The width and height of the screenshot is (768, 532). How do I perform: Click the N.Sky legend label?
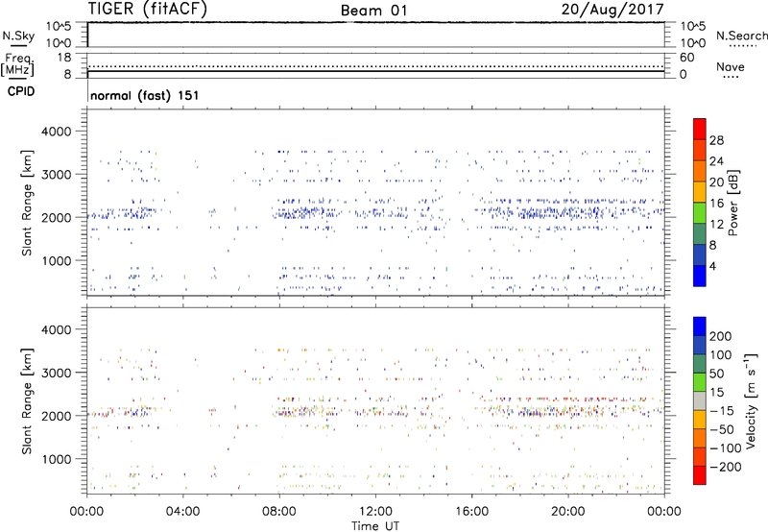point(18,36)
